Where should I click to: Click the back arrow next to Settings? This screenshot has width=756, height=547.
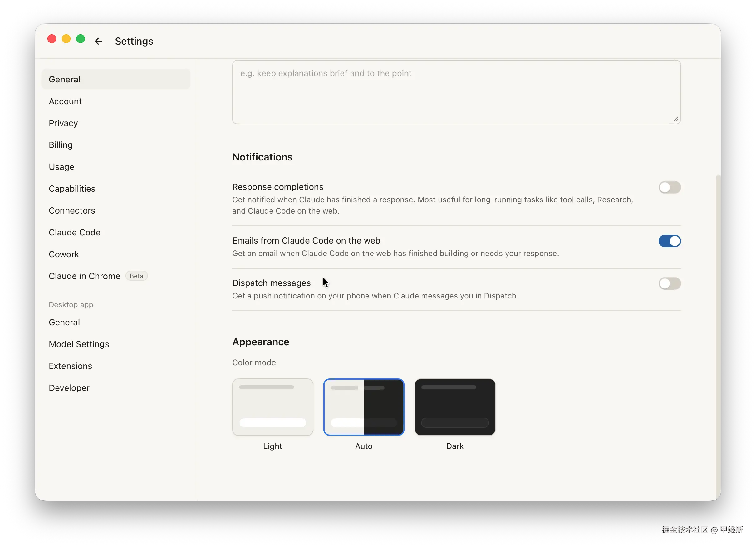[x=98, y=41]
